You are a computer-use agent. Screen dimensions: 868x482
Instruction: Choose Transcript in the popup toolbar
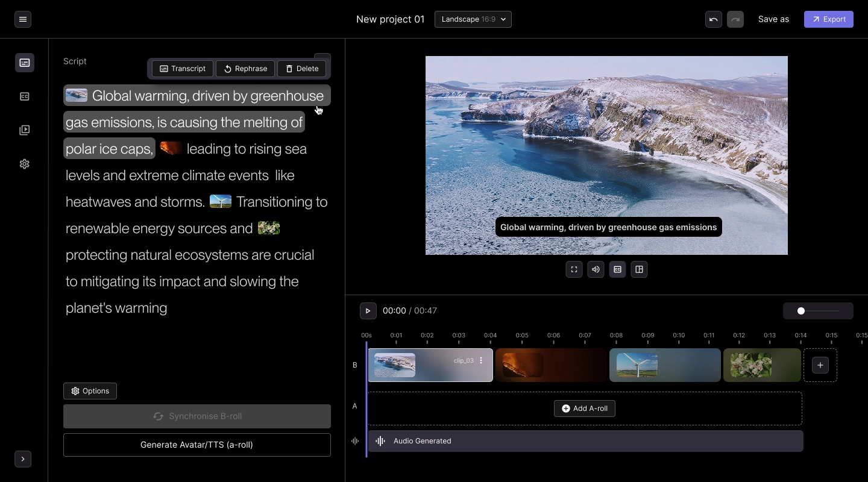(x=183, y=69)
